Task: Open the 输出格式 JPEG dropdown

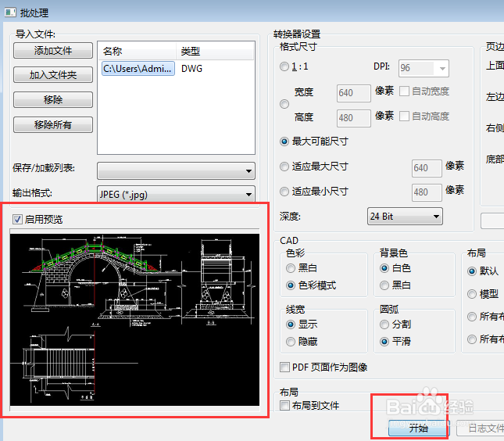Action: point(176,194)
